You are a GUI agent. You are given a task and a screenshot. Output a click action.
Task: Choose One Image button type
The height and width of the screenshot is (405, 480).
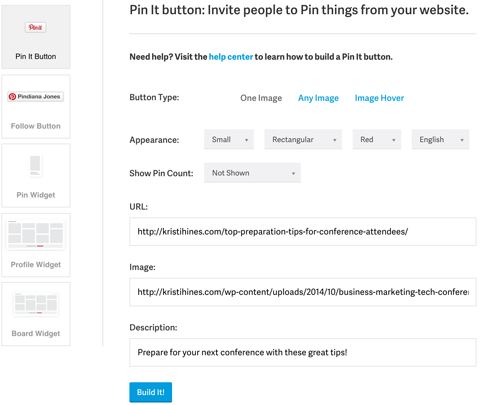coord(261,98)
